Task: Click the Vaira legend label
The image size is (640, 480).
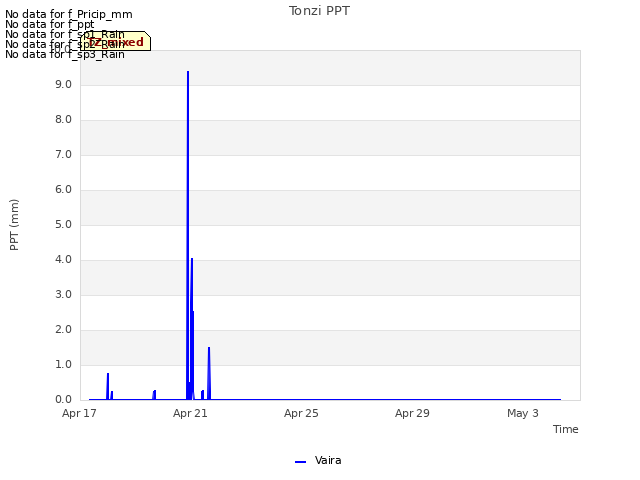Action: tap(328, 460)
